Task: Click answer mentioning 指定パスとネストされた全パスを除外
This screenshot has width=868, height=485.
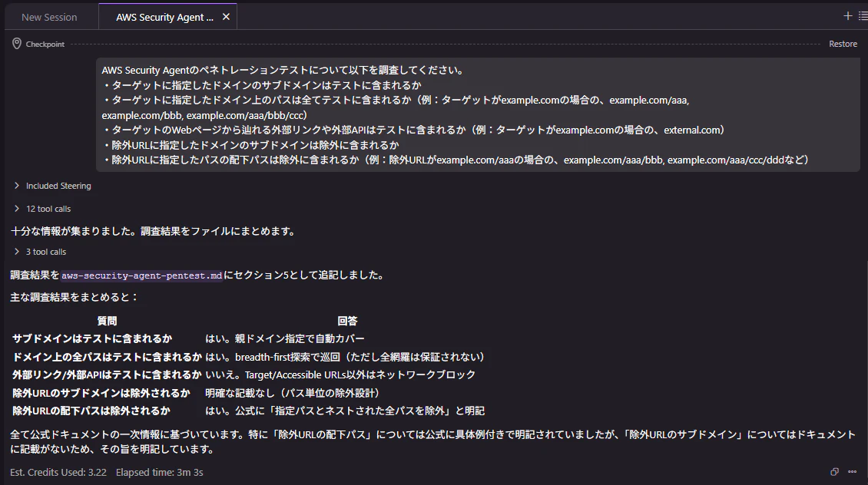Action: tap(345, 411)
